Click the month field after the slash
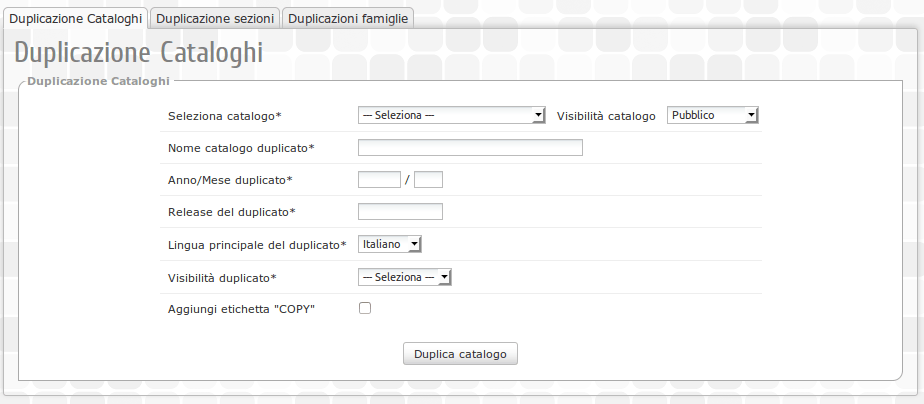Screen dimensions: 924x404 (x=428, y=180)
